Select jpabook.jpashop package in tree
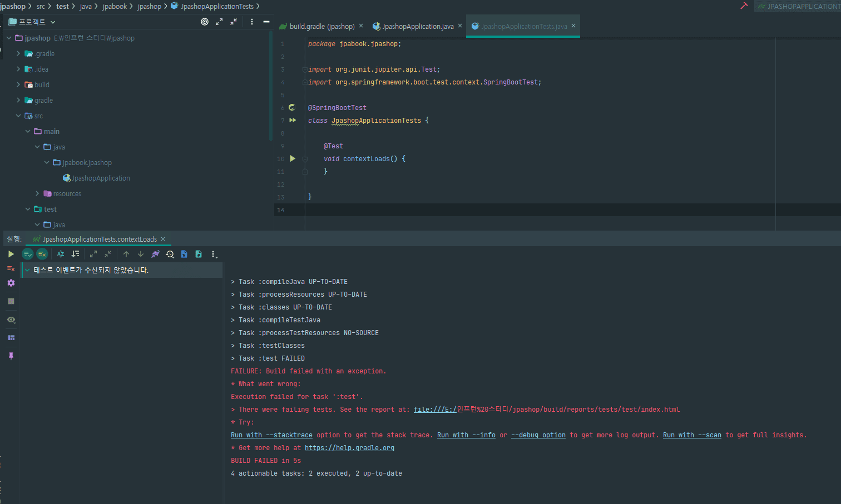 click(82, 162)
